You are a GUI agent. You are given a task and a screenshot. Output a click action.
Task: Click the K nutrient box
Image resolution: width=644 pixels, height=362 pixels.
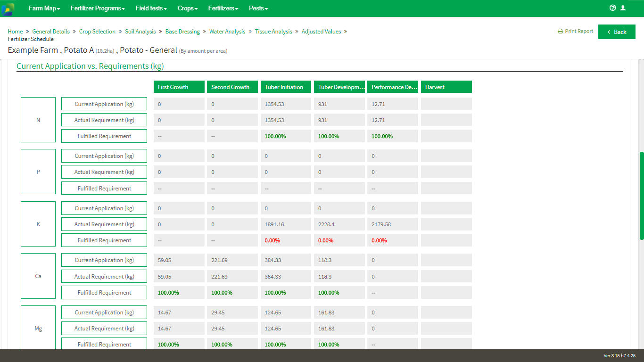38,224
